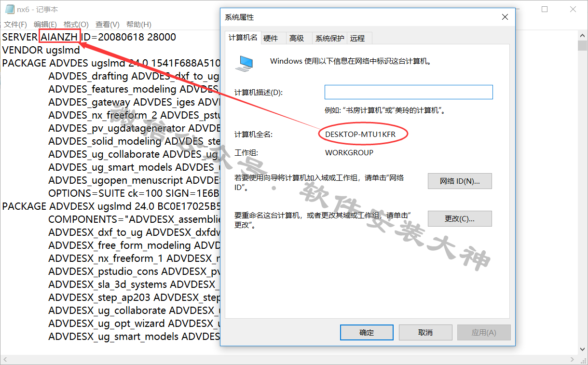588x365 pixels.
Task: Click the Notepad horizontal scrollbar right arrow
Action: [x=573, y=360]
